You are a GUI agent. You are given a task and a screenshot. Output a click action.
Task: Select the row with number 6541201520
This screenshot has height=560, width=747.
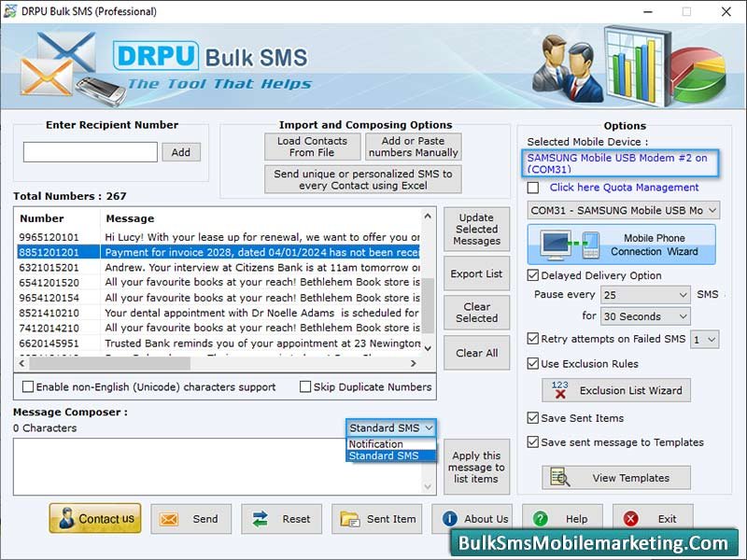point(219,283)
